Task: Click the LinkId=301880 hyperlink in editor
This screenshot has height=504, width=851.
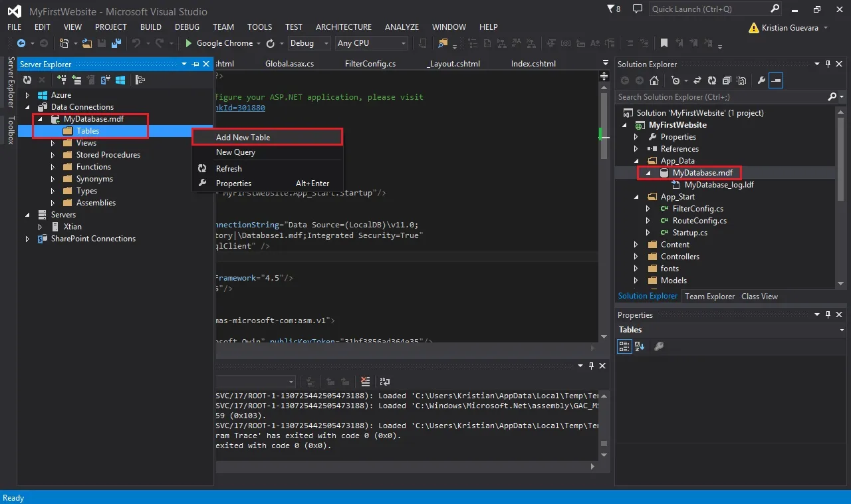Action: pos(240,108)
